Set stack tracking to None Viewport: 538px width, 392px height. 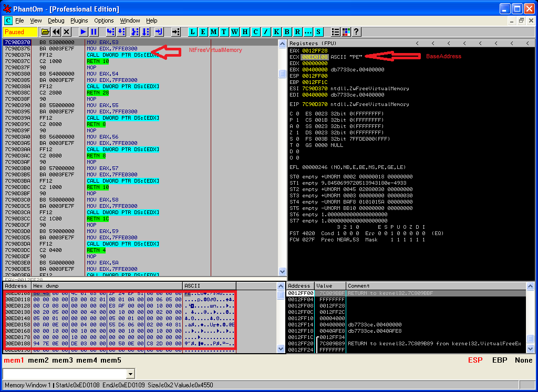523,361
